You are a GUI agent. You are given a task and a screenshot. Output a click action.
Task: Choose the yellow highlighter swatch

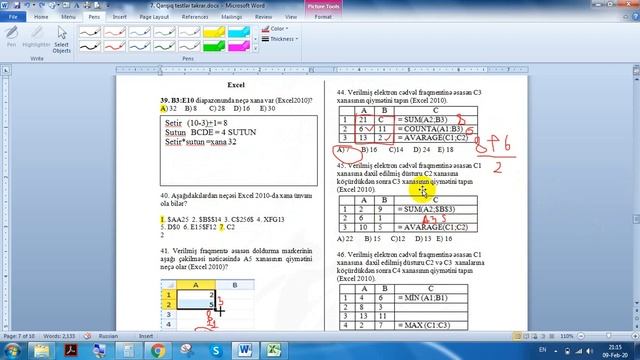click(214, 32)
